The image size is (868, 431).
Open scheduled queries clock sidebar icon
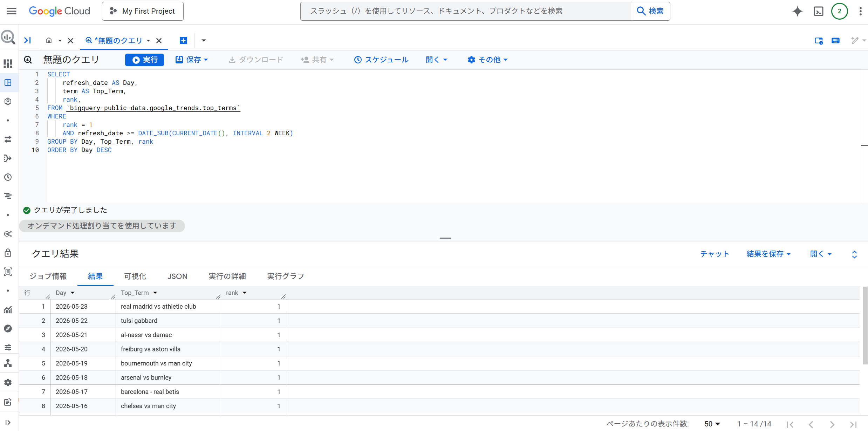pyautogui.click(x=8, y=177)
